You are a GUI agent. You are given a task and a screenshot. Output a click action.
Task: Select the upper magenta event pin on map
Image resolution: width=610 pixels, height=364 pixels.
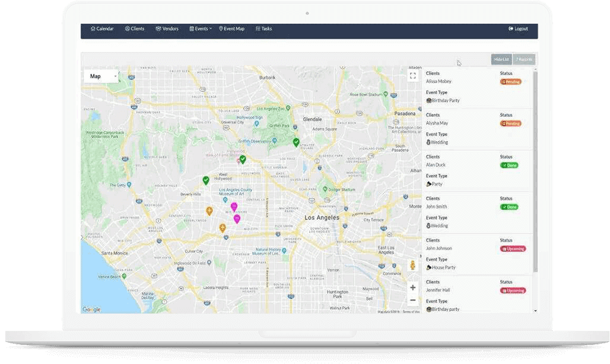[234, 206]
